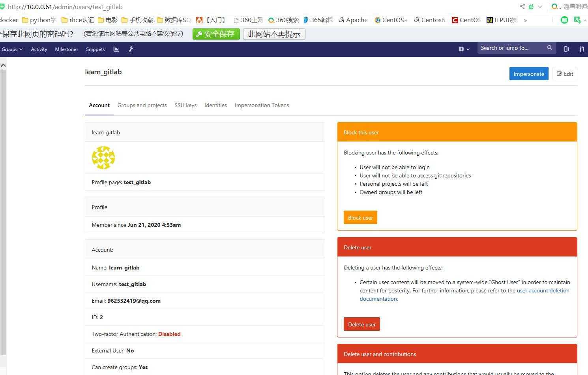Open the merge requests icon in navbar

coord(582,49)
